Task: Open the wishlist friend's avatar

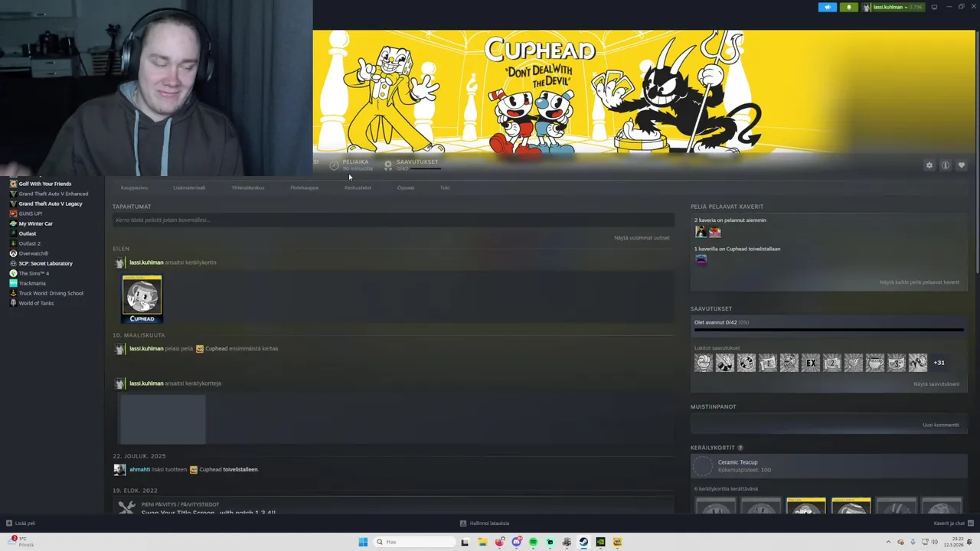Action: point(701,259)
